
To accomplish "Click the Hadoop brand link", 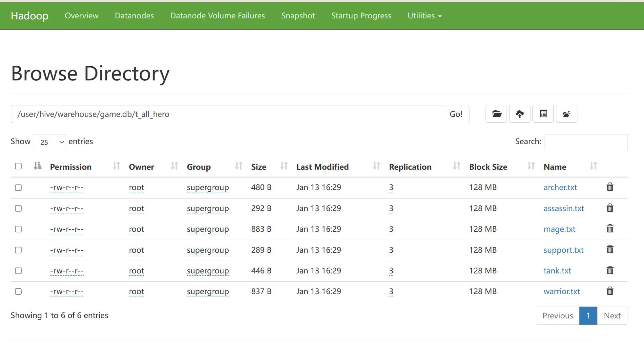I will [x=30, y=16].
